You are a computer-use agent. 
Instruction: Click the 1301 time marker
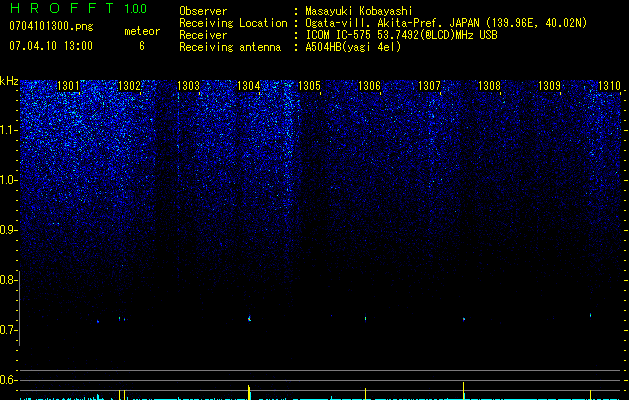coord(68,85)
